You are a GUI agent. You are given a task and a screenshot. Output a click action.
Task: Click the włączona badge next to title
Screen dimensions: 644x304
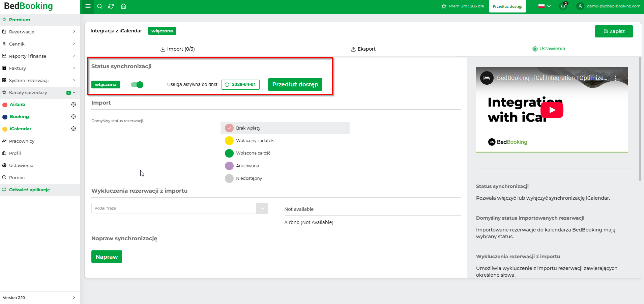[162, 31]
